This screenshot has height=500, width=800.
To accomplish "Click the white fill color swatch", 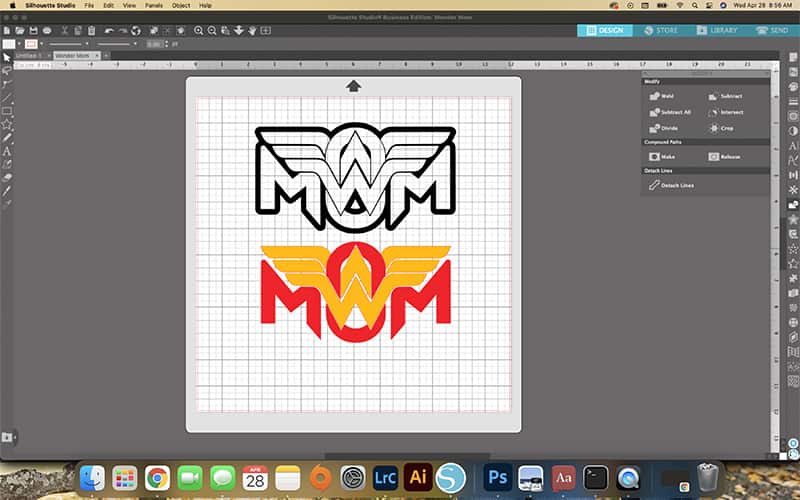I will click(x=9, y=44).
